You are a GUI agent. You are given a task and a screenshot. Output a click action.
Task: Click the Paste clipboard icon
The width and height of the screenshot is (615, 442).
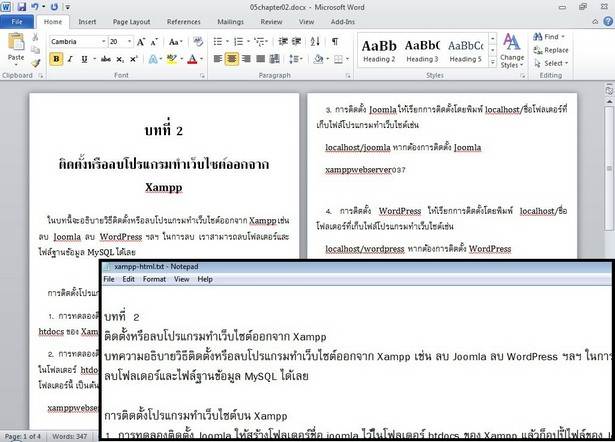(x=16, y=42)
